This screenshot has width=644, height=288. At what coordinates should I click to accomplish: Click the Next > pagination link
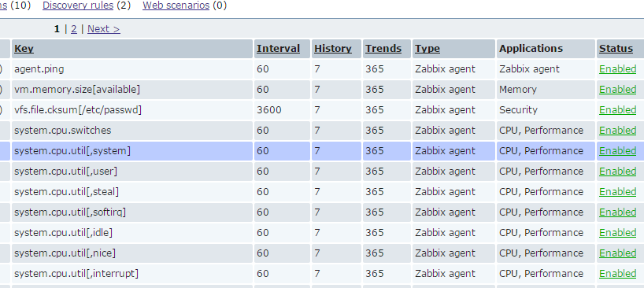[x=103, y=28]
